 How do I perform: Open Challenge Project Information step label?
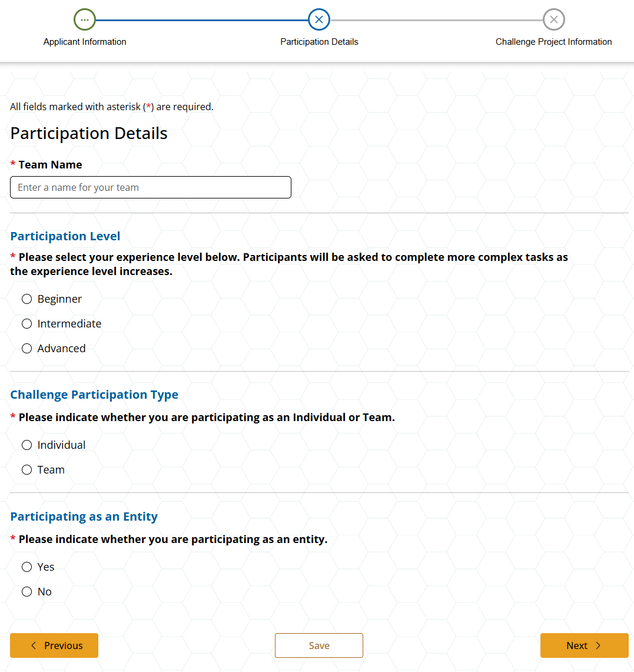point(553,42)
